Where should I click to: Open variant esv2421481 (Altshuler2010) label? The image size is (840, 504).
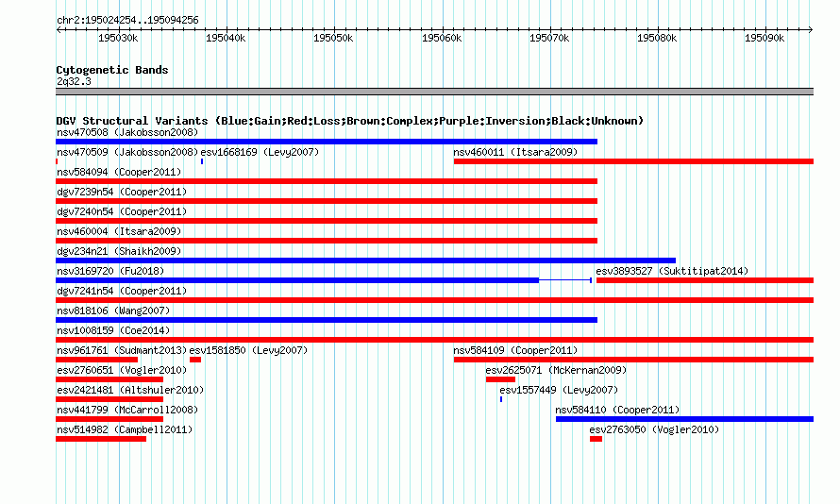click(x=130, y=390)
